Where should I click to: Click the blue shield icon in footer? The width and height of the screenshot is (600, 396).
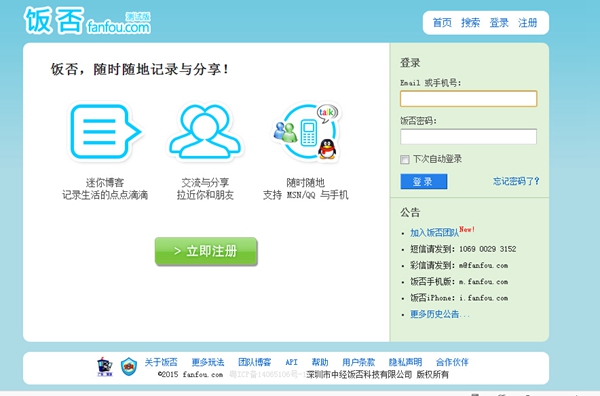coord(129,367)
